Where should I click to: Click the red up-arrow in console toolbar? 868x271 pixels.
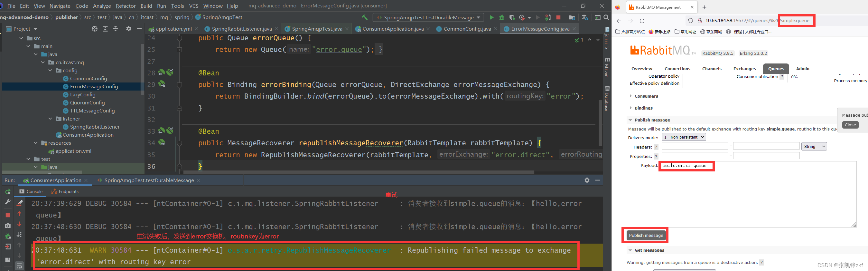(x=20, y=214)
